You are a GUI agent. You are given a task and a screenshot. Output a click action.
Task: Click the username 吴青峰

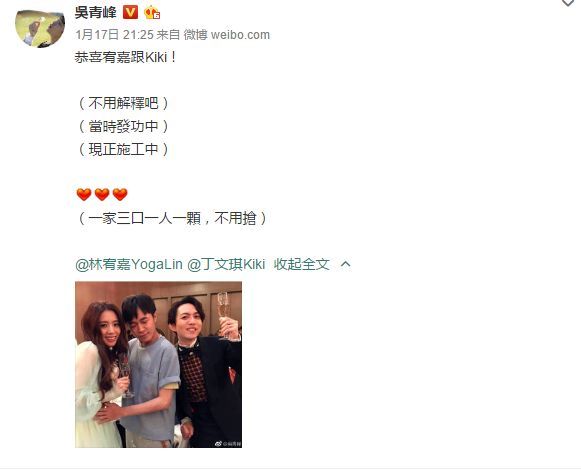96,13
